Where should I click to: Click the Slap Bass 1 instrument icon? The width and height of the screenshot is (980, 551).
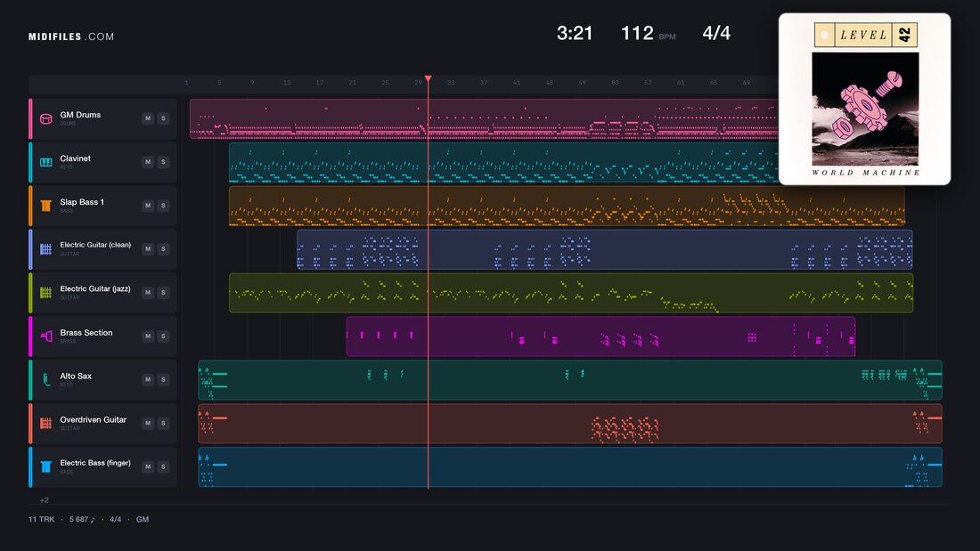click(45, 206)
